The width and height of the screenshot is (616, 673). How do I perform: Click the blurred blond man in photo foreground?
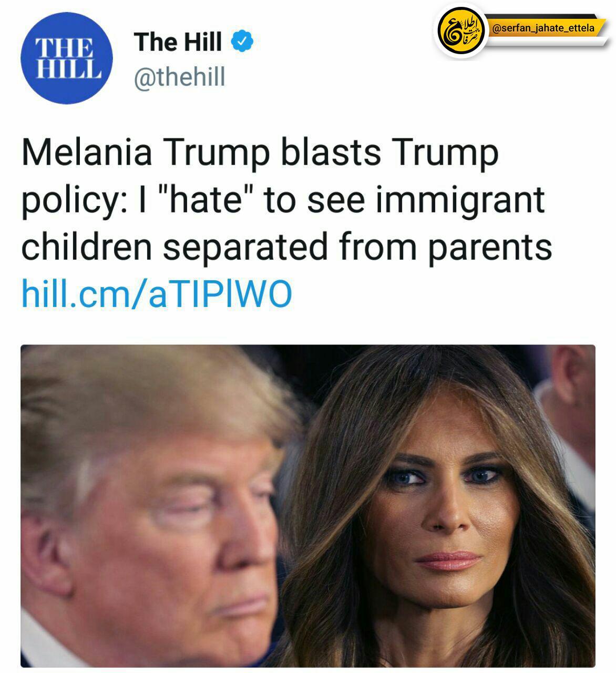pyautogui.click(x=152, y=510)
